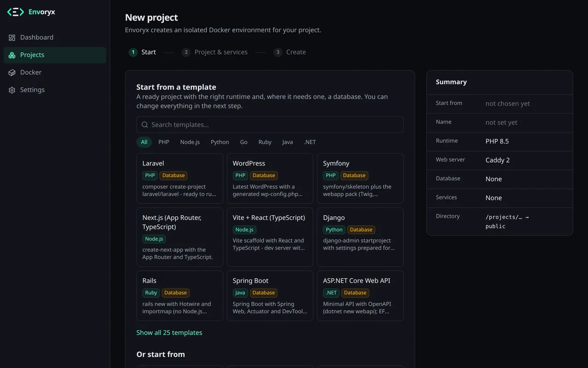
Task: Filter templates by Python
Action: pos(220,142)
